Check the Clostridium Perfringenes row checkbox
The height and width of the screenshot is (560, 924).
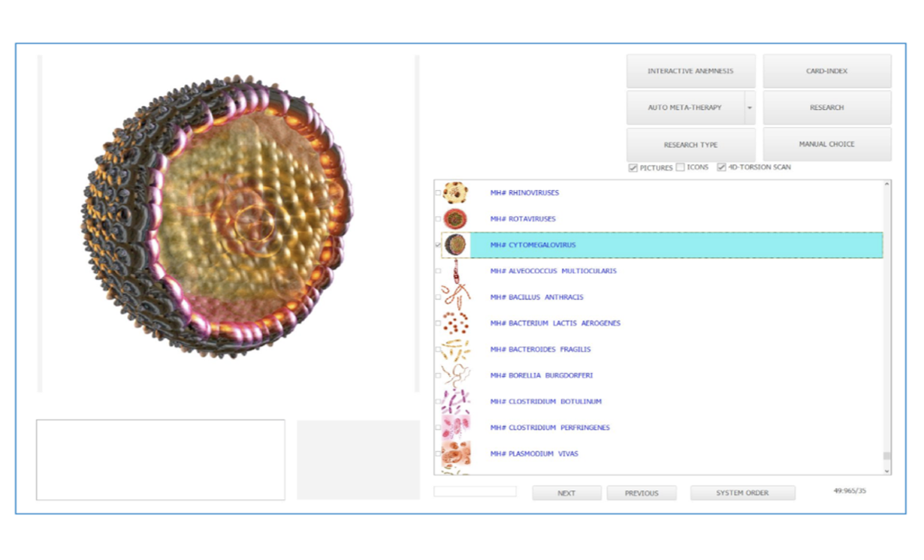pyautogui.click(x=439, y=428)
